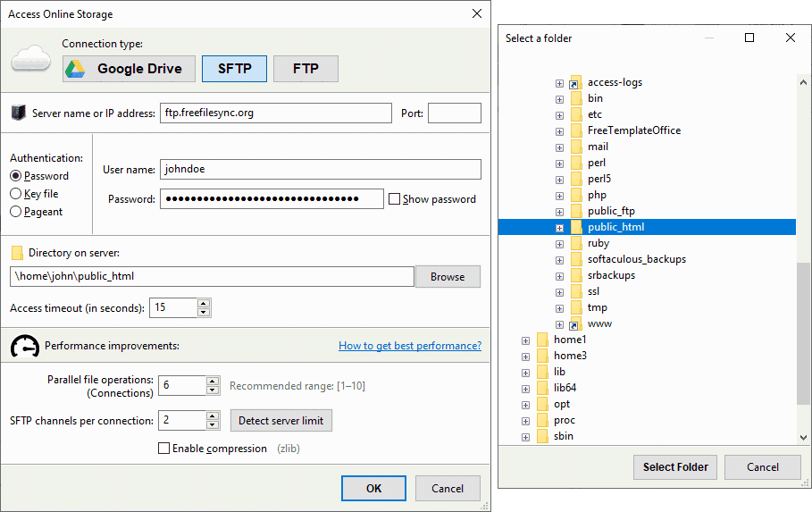Click the Port input field

[454, 113]
